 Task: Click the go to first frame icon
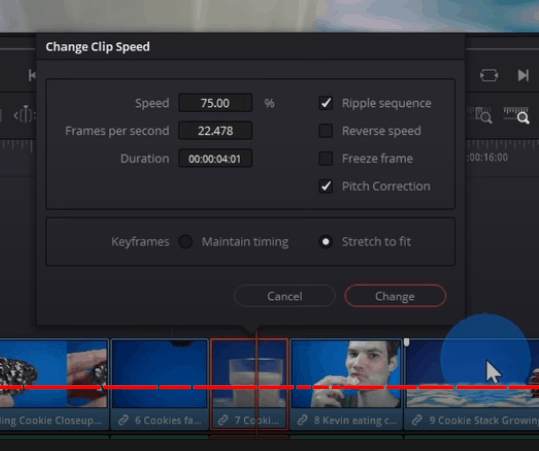click(x=32, y=75)
